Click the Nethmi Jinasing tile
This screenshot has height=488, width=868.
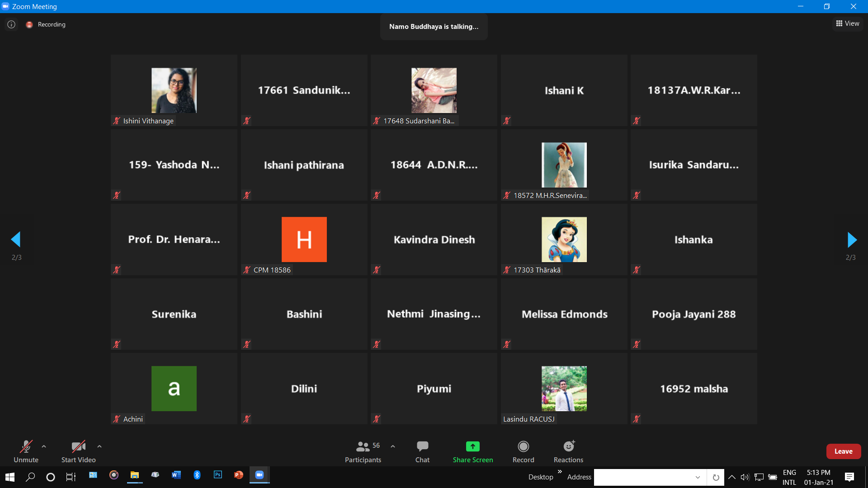click(434, 314)
